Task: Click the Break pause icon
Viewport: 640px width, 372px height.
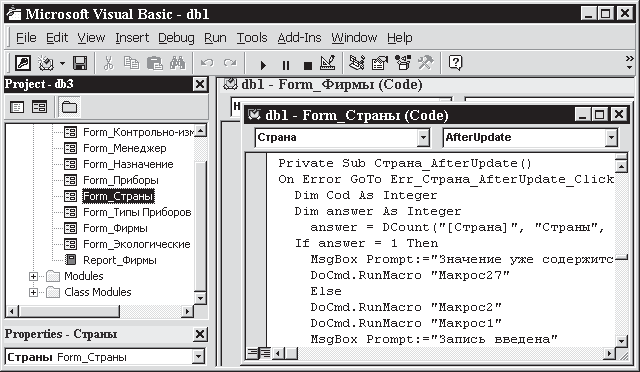Action: 286,65
